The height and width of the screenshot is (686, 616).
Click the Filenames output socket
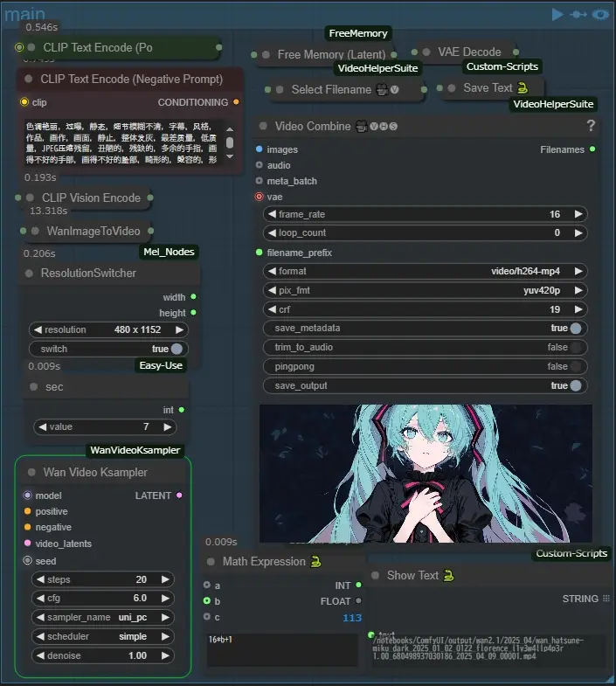coord(592,149)
